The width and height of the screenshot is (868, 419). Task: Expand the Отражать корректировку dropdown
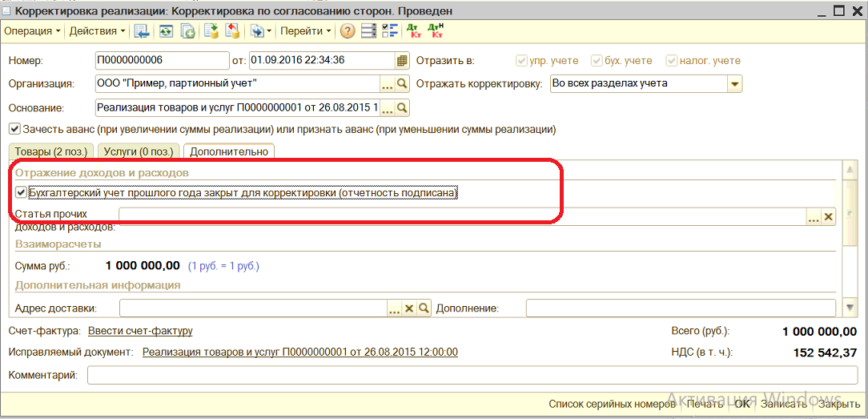734,84
